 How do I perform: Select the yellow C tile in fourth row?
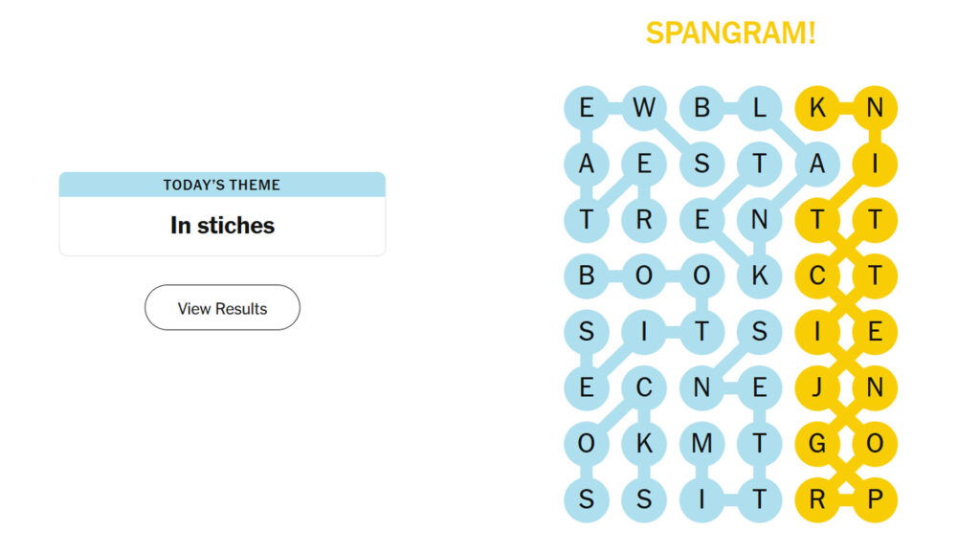click(x=817, y=276)
